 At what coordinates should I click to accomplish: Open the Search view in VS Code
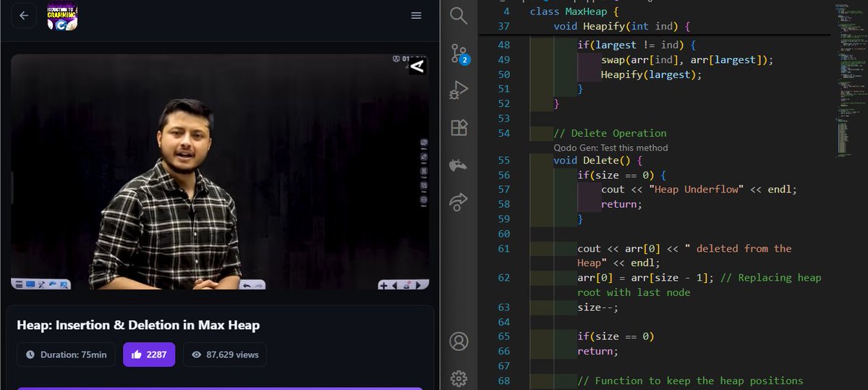click(459, 15)
